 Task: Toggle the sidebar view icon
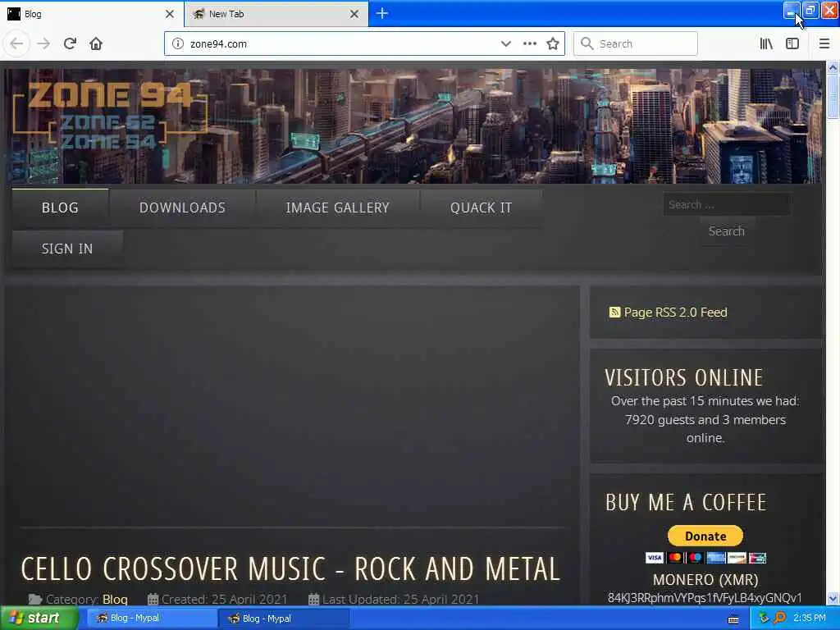792,43
